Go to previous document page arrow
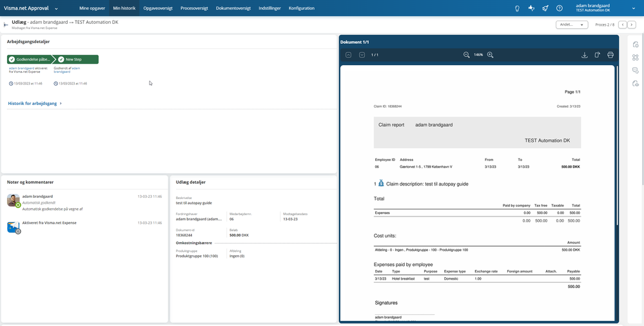644x326 pixels. coord(348,55)
